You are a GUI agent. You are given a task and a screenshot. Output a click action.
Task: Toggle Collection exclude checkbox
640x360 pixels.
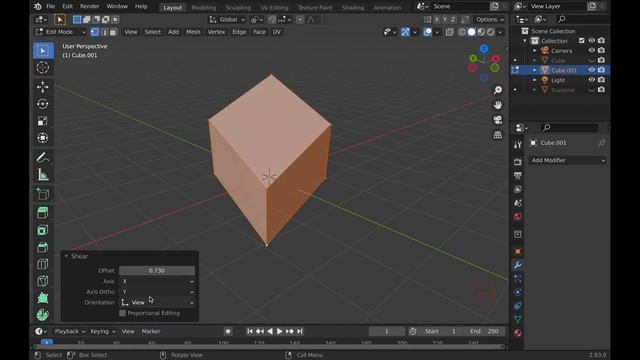tap(582, 41)
